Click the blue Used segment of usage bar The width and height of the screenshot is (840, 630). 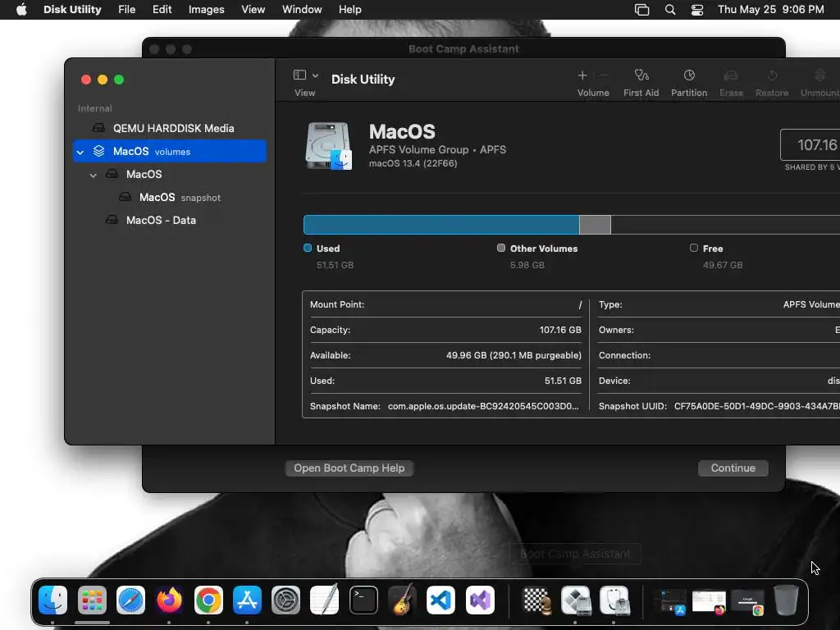(x=441, y=225)
